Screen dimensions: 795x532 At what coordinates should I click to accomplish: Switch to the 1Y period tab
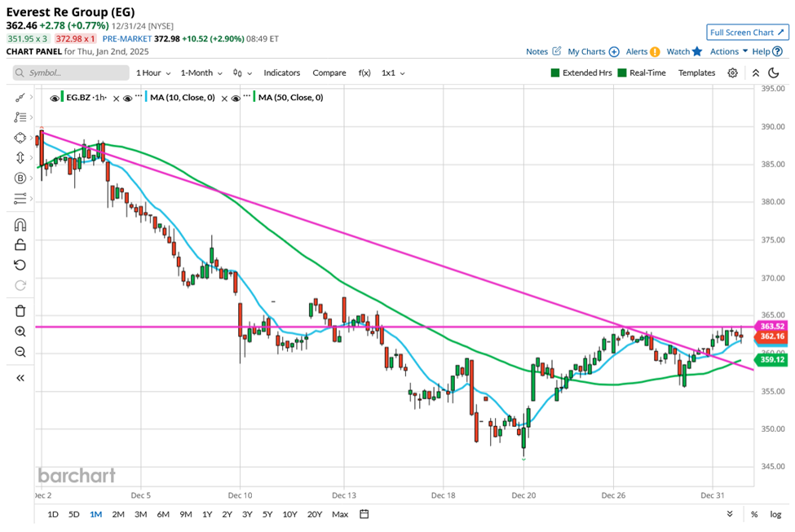click(x=206, y=514)
